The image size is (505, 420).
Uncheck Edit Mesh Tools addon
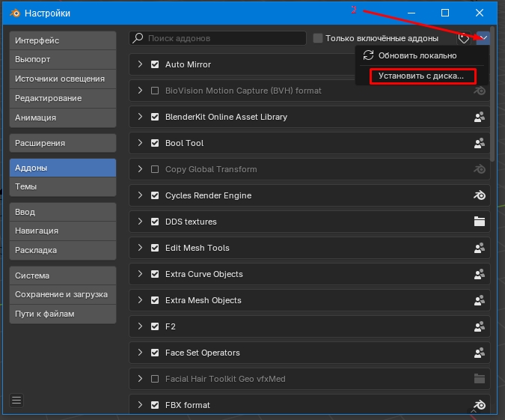(155, 248)
